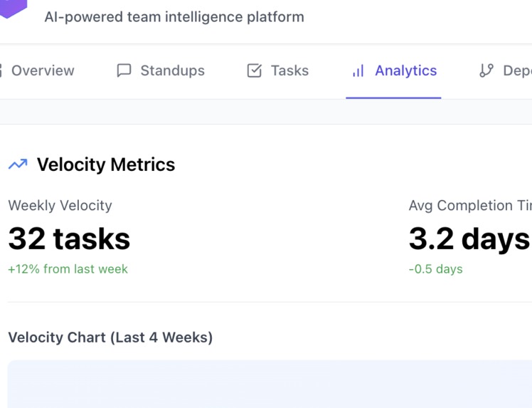The height and width of the screenshot is (408, 532).
Task: Click the Velocity Metrics trend arrow icon
Action: point(18,164)
